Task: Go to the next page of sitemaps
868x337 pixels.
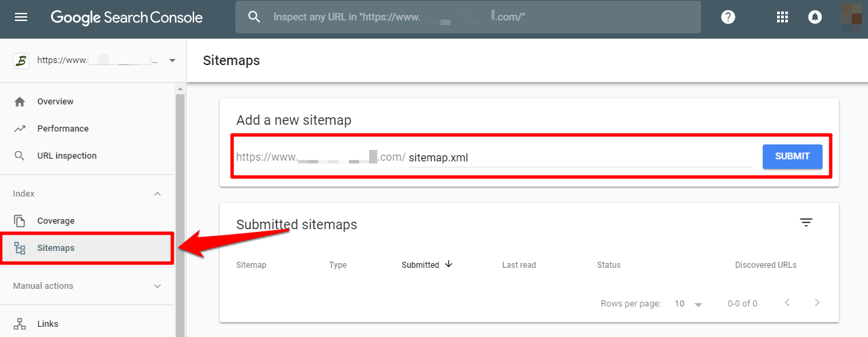Action: tap(817, 303)
